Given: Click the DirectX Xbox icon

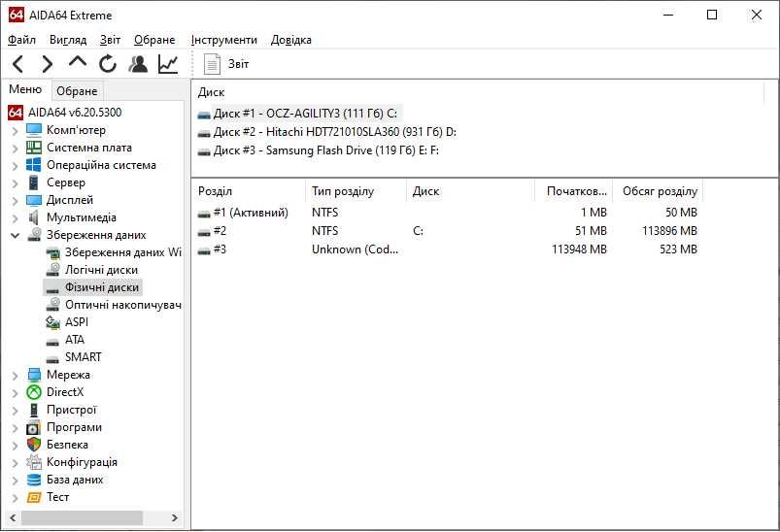Looking at the screenshot, I should (34, 392).
